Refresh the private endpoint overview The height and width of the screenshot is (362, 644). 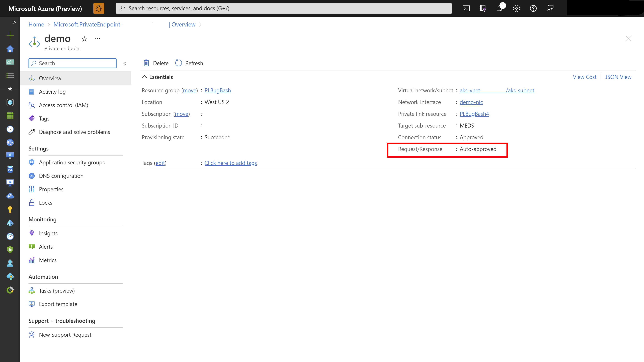[x=189, y=63]
